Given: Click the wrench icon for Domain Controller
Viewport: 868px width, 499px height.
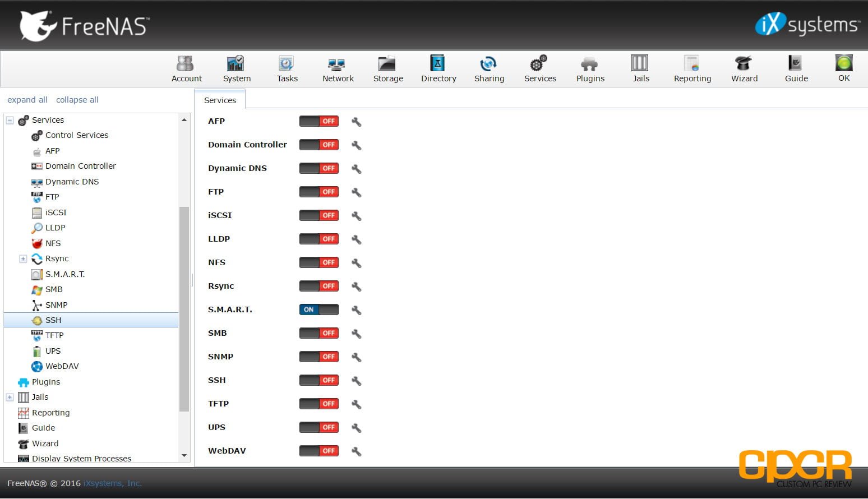Looking at the screenshot, I should pyautogui.click(x=356, y=145).
